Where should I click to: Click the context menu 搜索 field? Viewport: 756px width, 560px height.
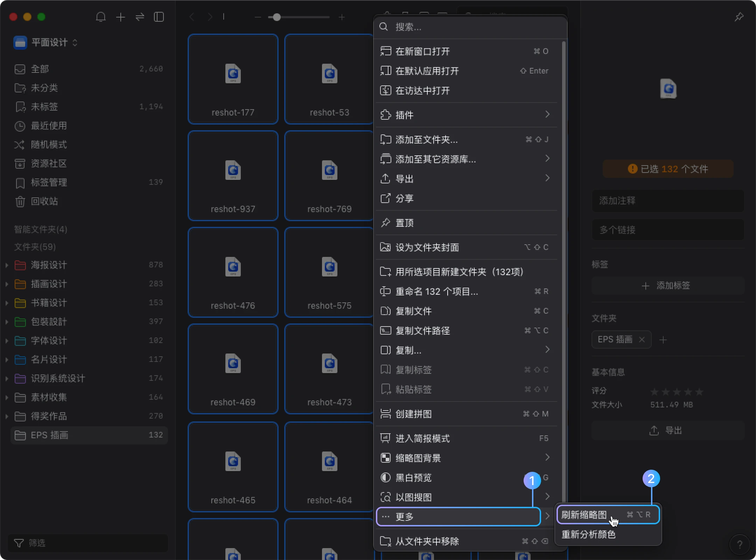[x=470, y=27]
